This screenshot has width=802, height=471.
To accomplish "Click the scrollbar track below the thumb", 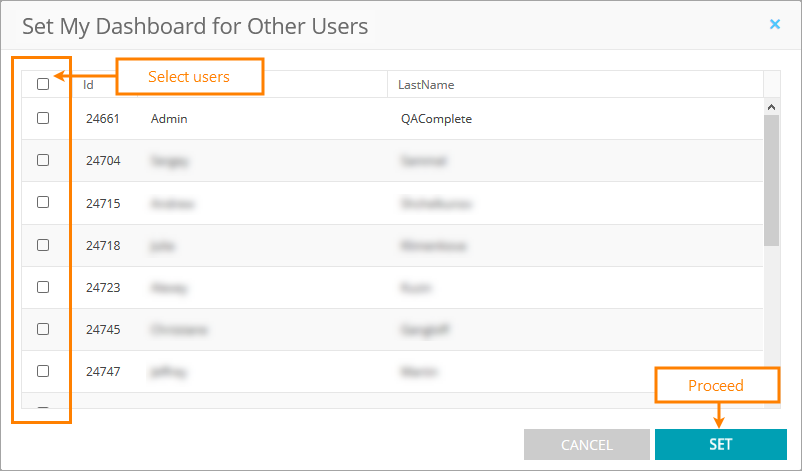I will click(772, 320).
